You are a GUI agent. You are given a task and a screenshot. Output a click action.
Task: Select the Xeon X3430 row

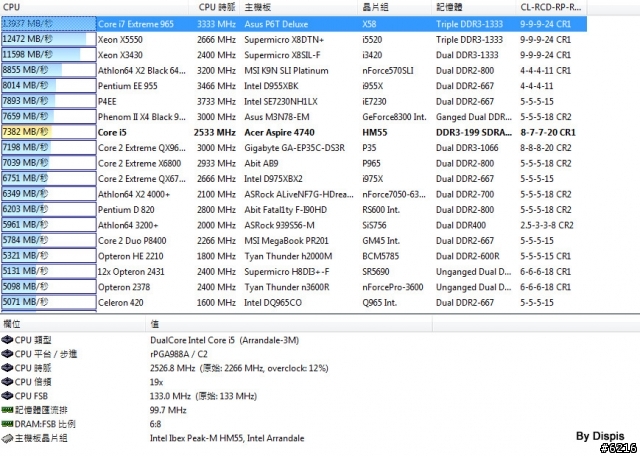click(x=294, y=55)
